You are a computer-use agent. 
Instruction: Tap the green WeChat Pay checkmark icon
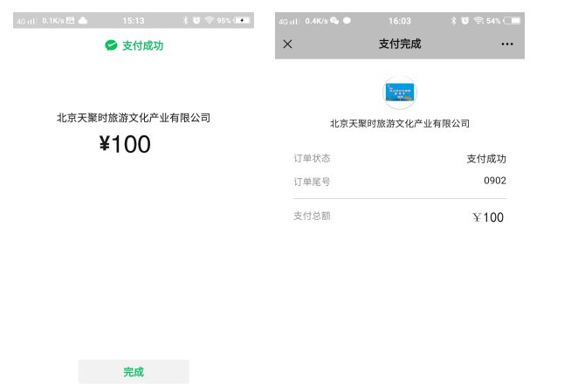pos(111,45)
